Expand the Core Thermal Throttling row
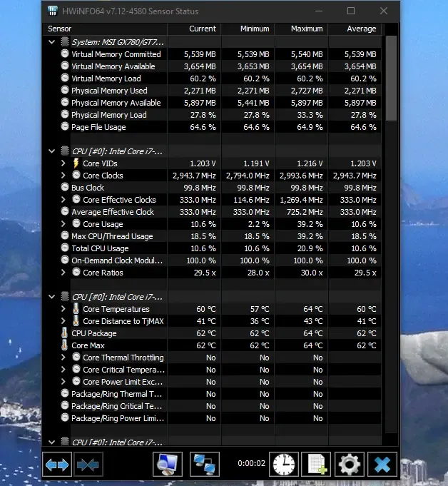 coord(63,358)
